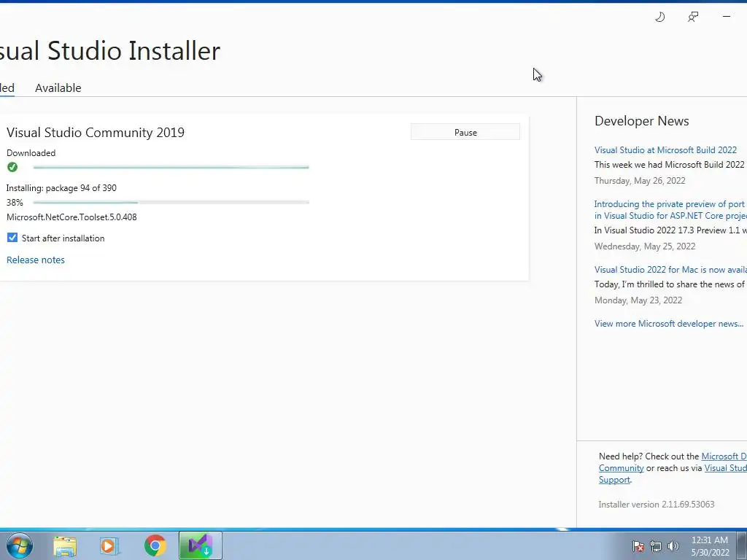The image size is (747, 560).
Task: Open the Visual Studio Support link
Action: [673, 474]
